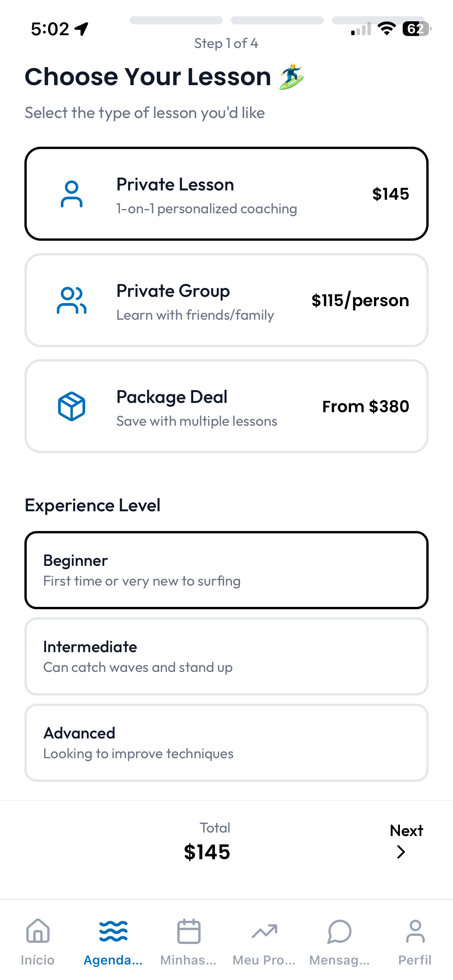The height and width of the screenshot is (980, 453).
Task: Tap the second step progress bar segment
Action: point(277,21)
